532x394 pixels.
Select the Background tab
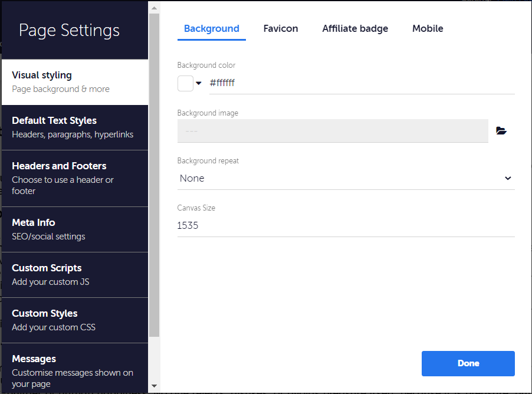pos(211,28)
